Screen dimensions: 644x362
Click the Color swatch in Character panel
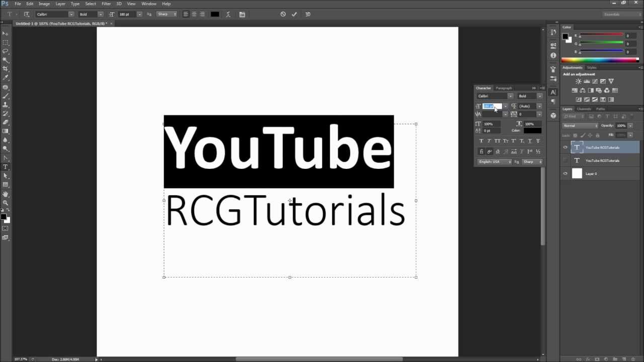533,131
